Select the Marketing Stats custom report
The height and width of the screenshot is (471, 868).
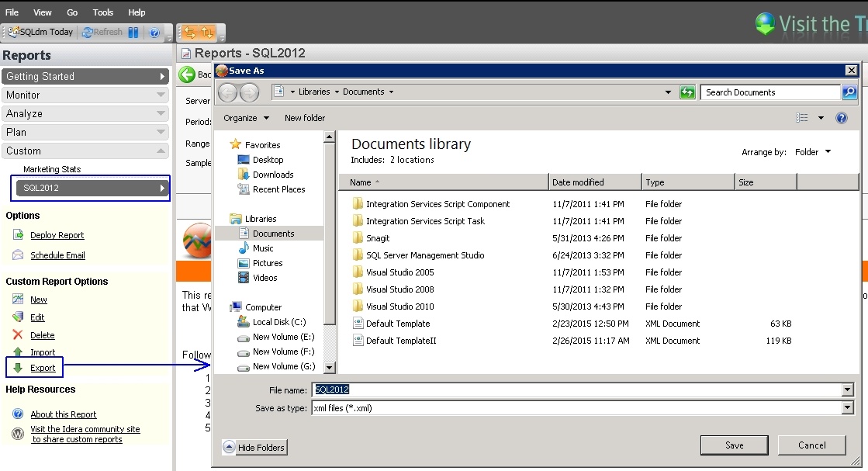52,169
